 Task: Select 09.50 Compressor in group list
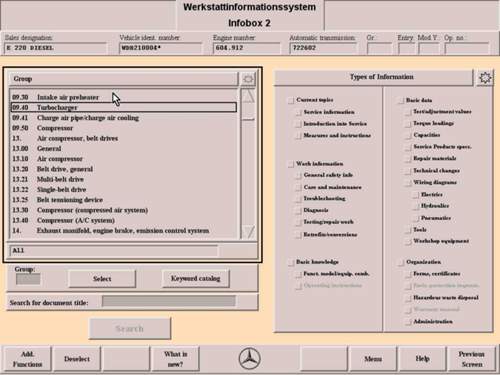click(x=124, y=128)
